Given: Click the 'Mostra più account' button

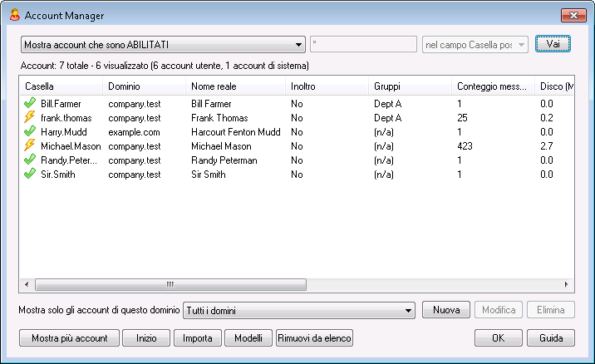Looking at the screenshot, I should (70, 337).
